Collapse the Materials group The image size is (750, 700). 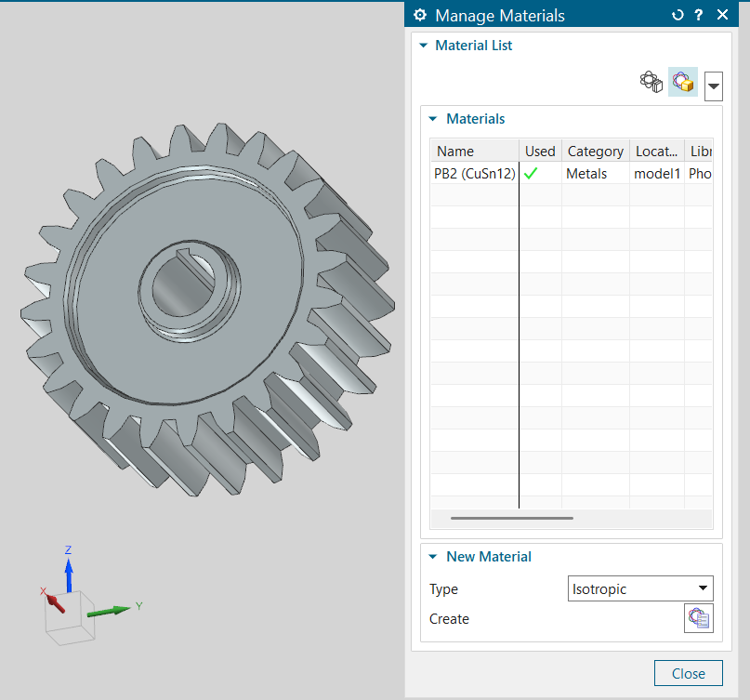pyautogui.click(x=435, y=119)
